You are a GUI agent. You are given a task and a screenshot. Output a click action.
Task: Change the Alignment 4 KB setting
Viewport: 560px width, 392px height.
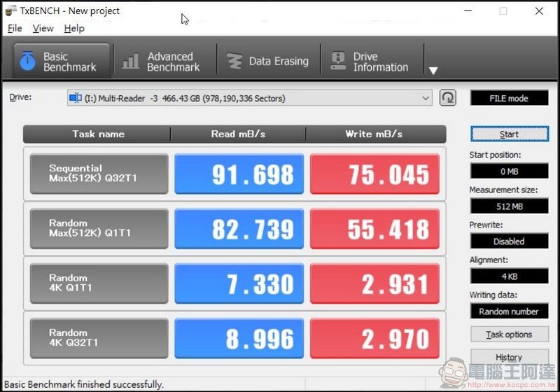pos(510,276)
